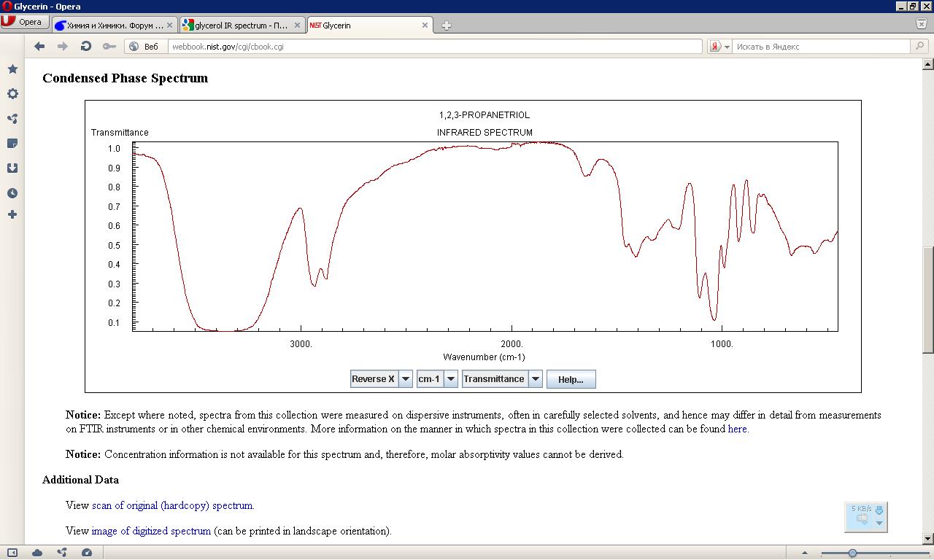Click the password key wand icon

pyautogui.click(x=109, y=47)
